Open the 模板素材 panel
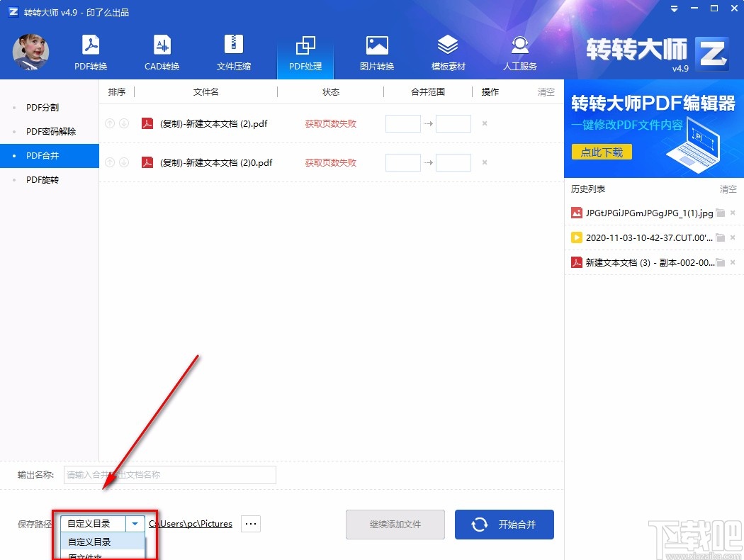The width and height of the screenshot is (744, 560). 448,52
